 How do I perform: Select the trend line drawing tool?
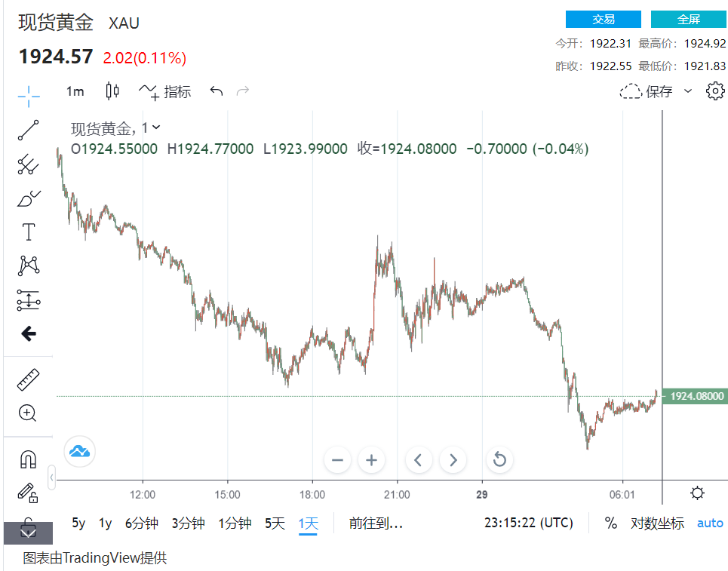(29, 130)
